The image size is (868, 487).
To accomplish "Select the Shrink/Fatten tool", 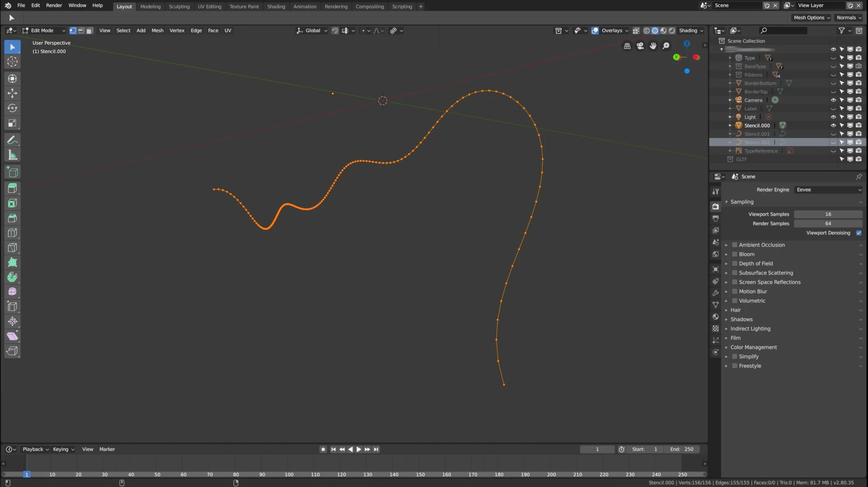I will tap(12, 321).
